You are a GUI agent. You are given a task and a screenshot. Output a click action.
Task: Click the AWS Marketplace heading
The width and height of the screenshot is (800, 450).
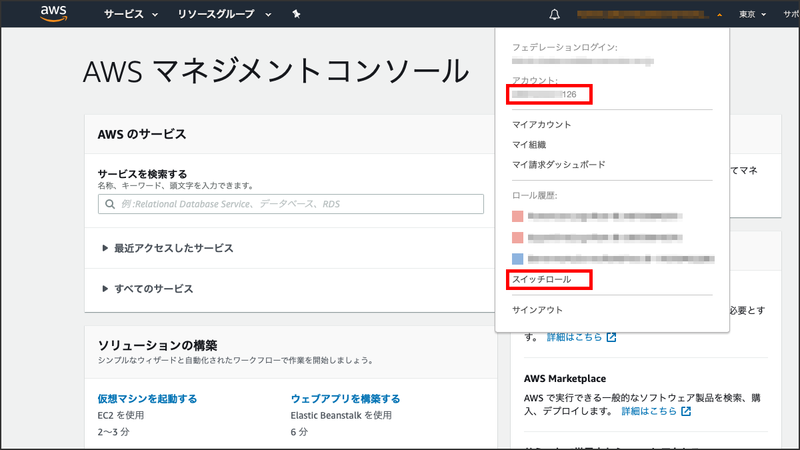(565, 379)
